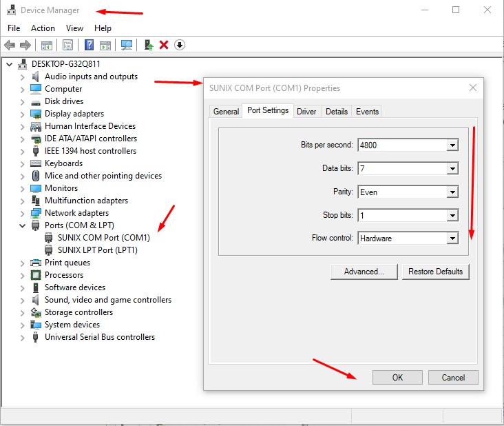Click Scan for hardware changes icon
The width and height of the screenshot is (504, 426).
127,45
